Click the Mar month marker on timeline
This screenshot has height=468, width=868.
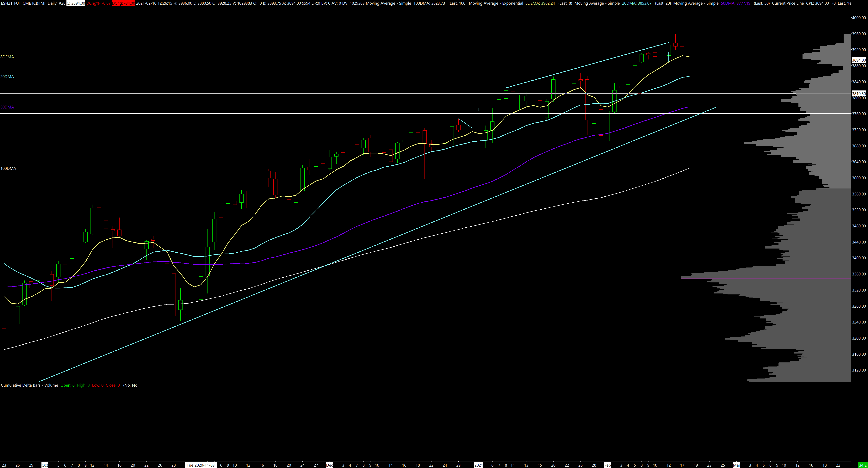[x=736, y=465]
